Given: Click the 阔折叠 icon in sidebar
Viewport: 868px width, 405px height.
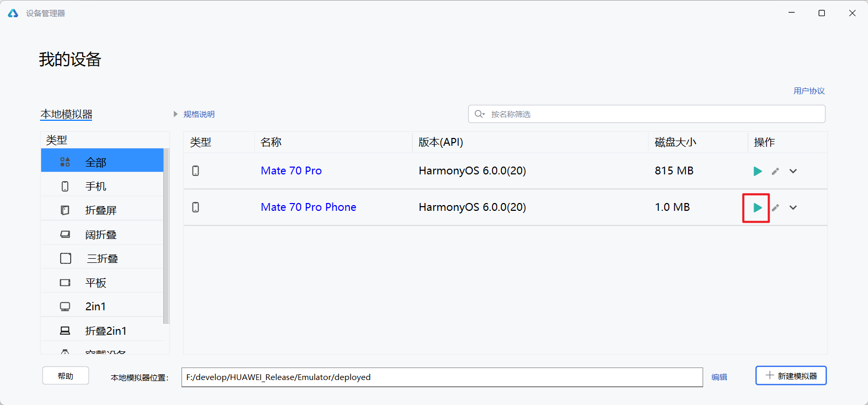Looking at the screenshot, I should click(x=65, y=234).
